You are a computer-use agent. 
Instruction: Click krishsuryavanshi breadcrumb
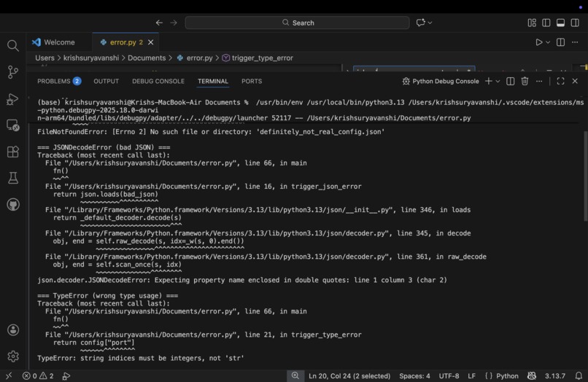point(91,58)
